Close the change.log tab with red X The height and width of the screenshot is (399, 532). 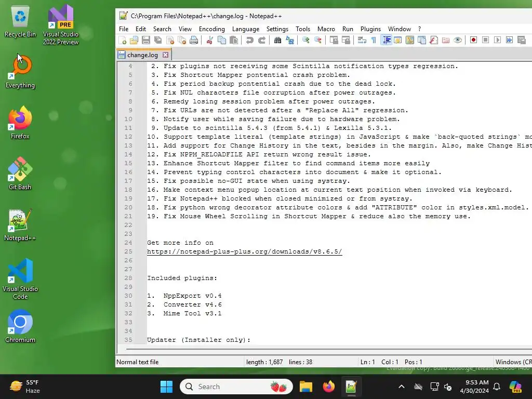click(x=165, y=55)
